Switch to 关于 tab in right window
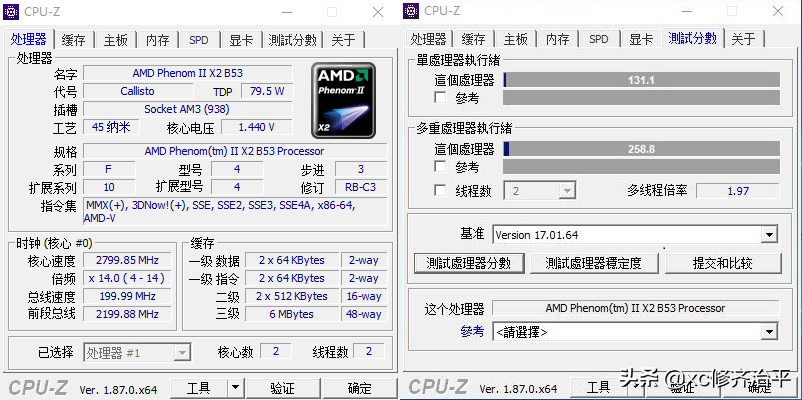Screen dimensions: 802x400 pyautogui.click(x=743, y=39)
